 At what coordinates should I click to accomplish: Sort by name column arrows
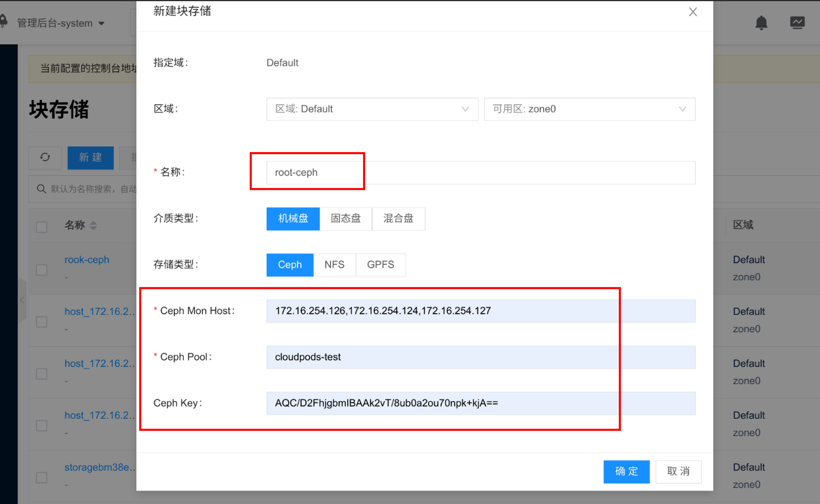click(x=94, y=225)
